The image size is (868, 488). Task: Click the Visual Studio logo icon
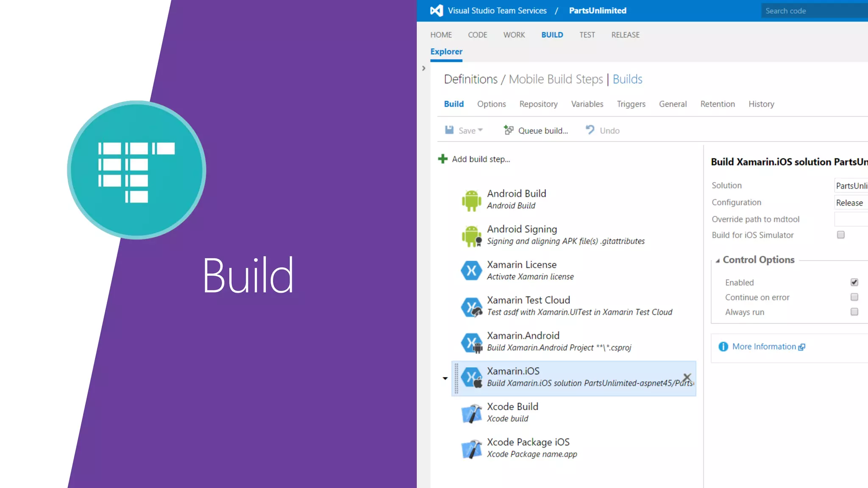click(437, 11)
